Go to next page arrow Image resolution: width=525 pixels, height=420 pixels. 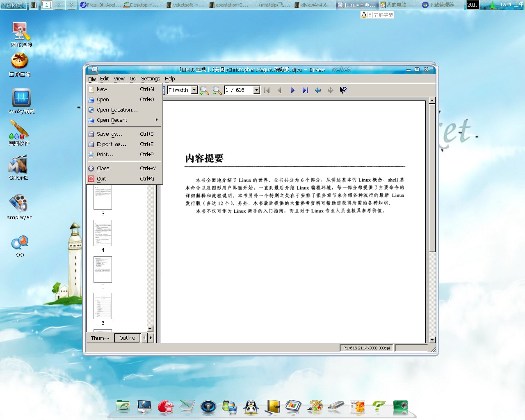(x=292, y=90)
